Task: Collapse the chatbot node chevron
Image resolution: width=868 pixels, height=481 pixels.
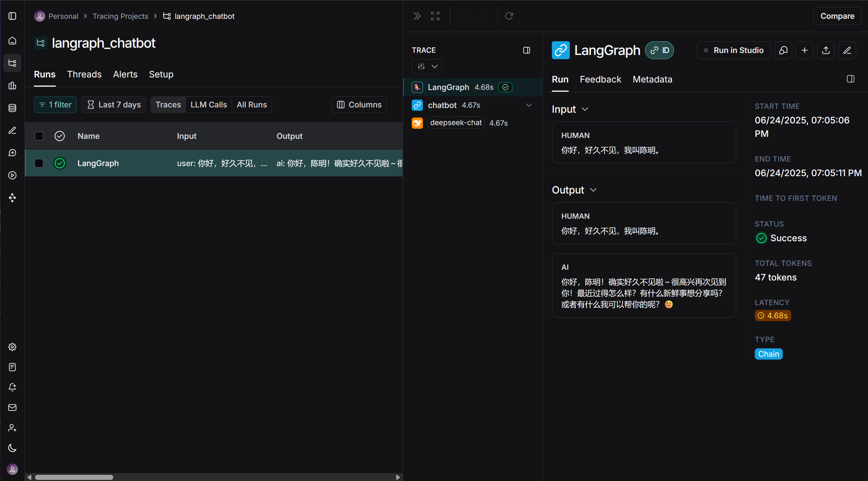Action: point(529,105)
